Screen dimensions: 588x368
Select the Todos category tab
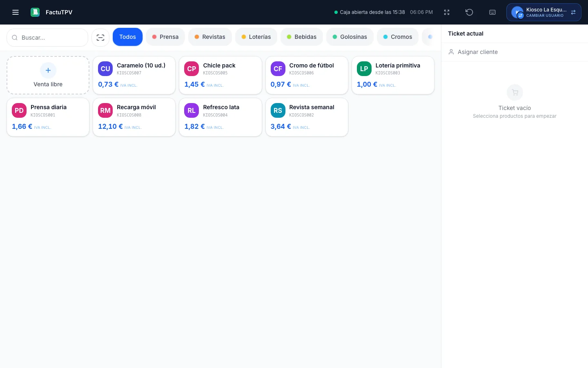coord(127,37)
